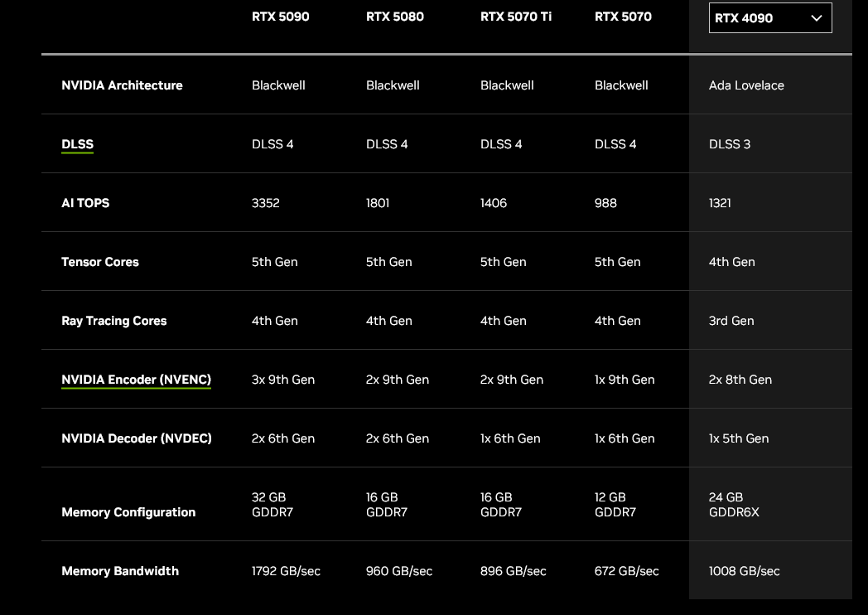The height and width of the screenshot is (615, 868).
Task: Select the Tensor Cores row label
Action: pos(99,262)
